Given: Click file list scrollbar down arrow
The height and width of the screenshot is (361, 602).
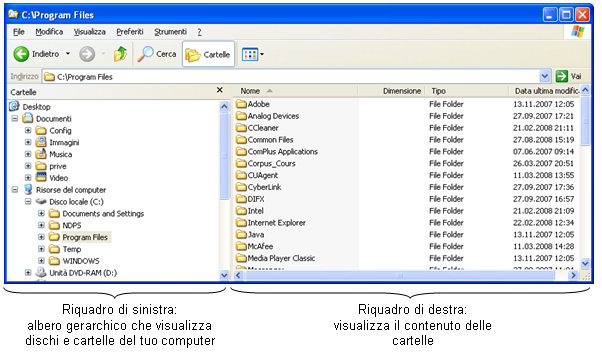Looking at the screenshot, I should click(585, 263).
